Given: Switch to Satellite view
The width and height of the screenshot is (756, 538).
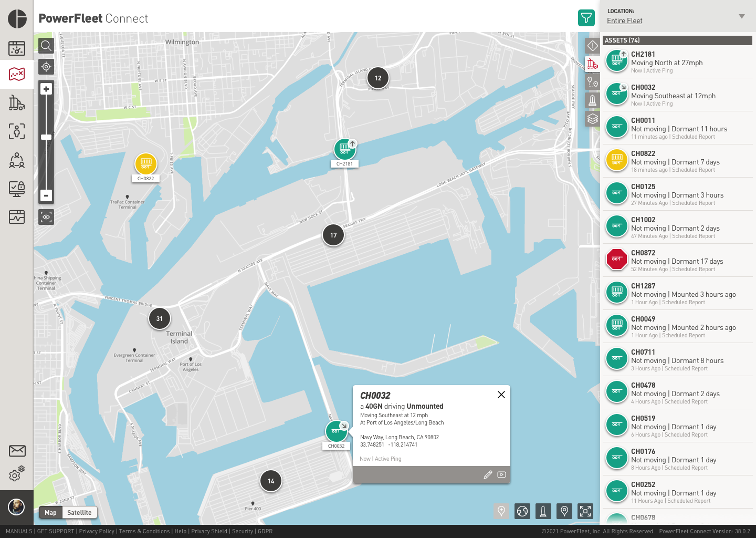Looking at the screenshot, I should click(79, 512).
